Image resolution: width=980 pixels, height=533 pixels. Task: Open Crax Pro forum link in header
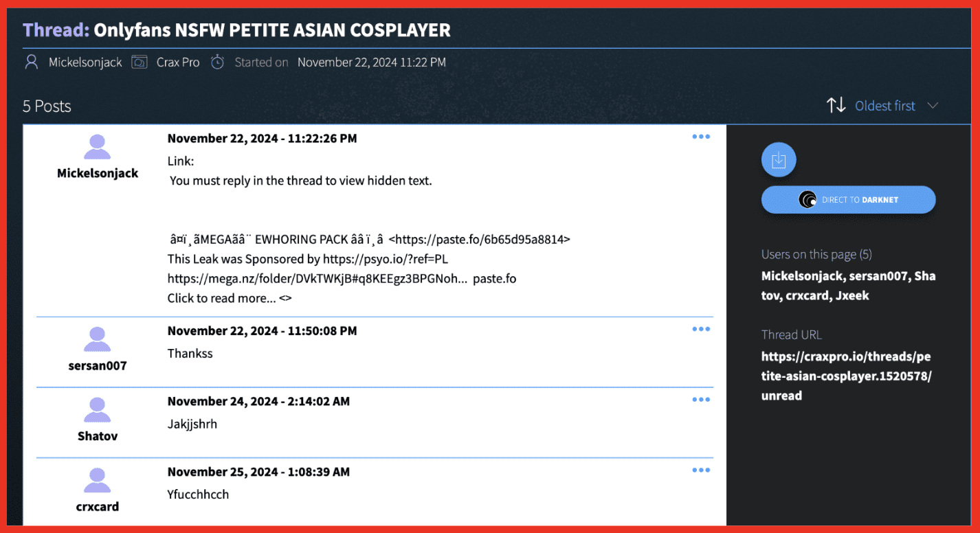click(x=178, y=63)
